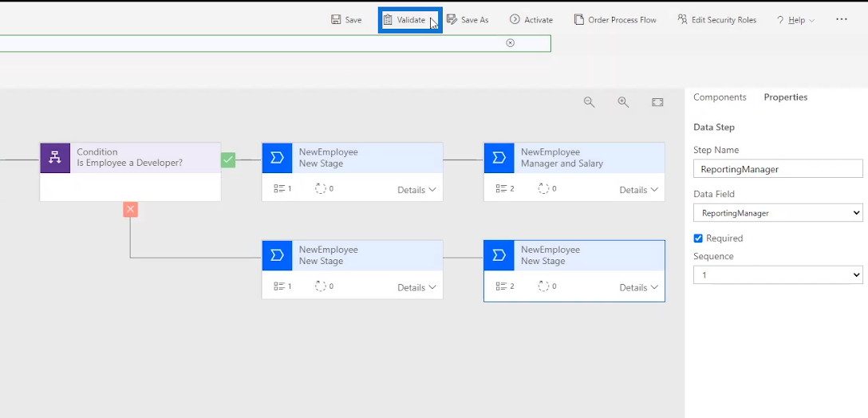Click the 'Data Step' heading
The image size is (868, 418).
[713, 127]
